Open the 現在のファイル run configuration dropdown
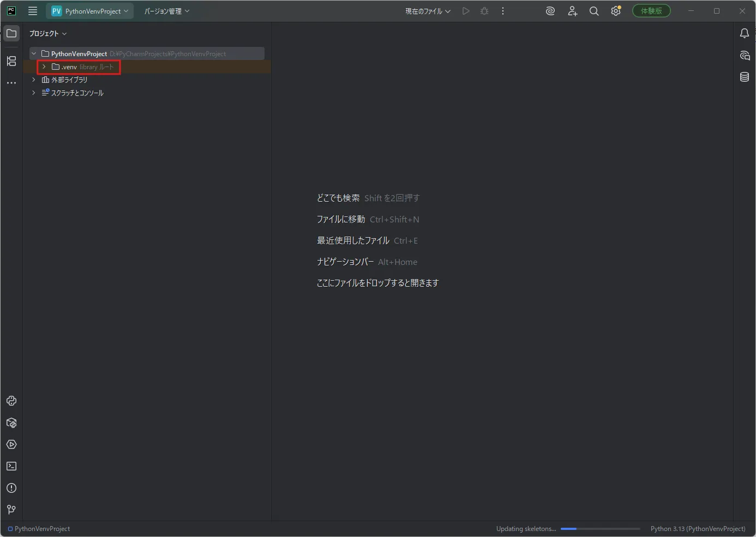Screen dimensions: 756x537 point(428,11)
